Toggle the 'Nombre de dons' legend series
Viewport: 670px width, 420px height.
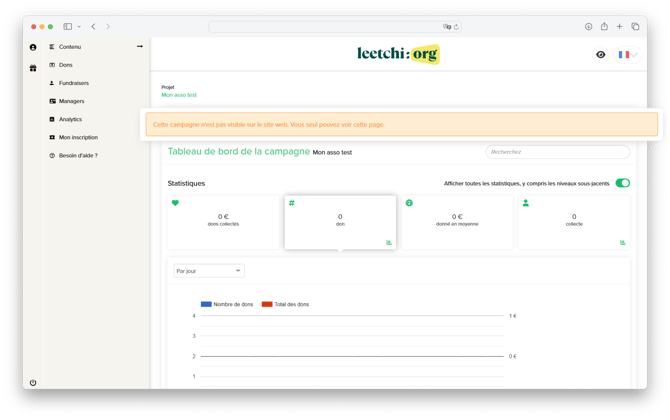[x=227, y=303]
